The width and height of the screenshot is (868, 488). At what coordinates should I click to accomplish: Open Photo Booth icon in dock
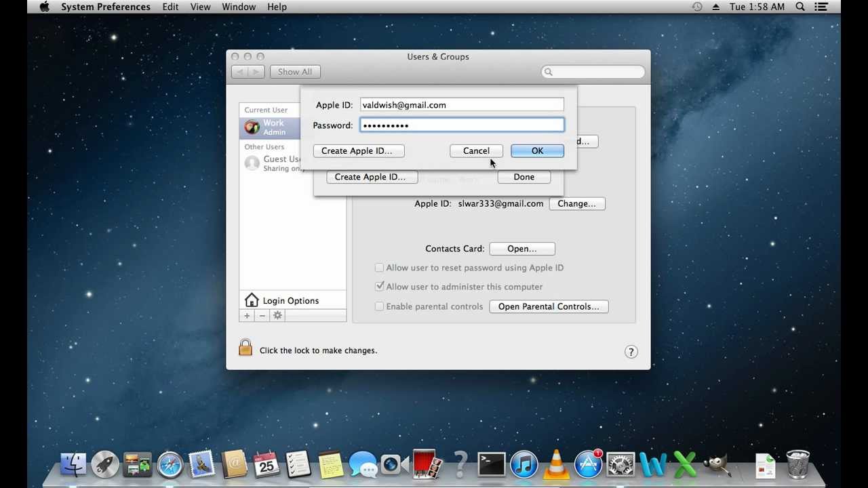(427, 465)
